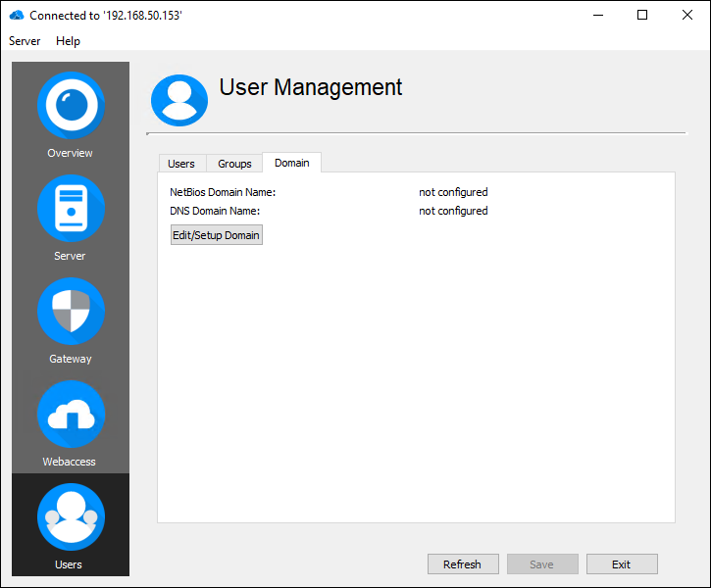The image size is (711, 588).
Task: Click the Refresh button
Action: pyautogui.click(x=462, y=564)
